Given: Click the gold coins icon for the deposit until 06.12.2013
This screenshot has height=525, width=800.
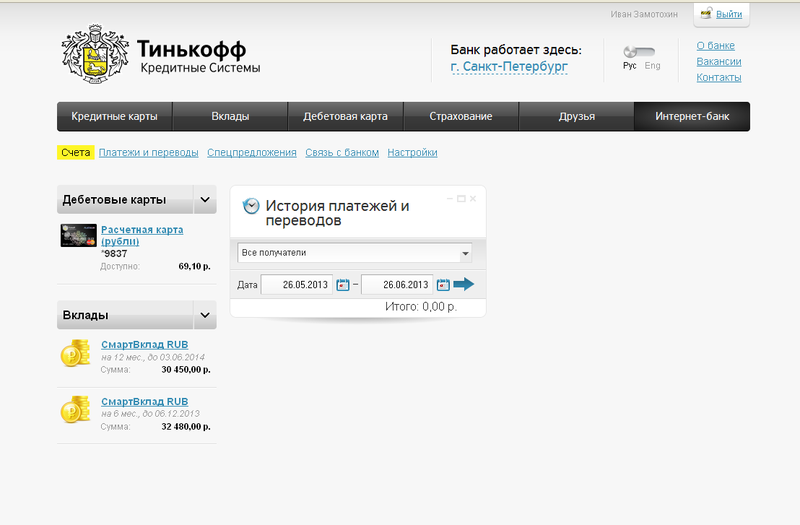Looking at the screenshot, I should (76, 409).
